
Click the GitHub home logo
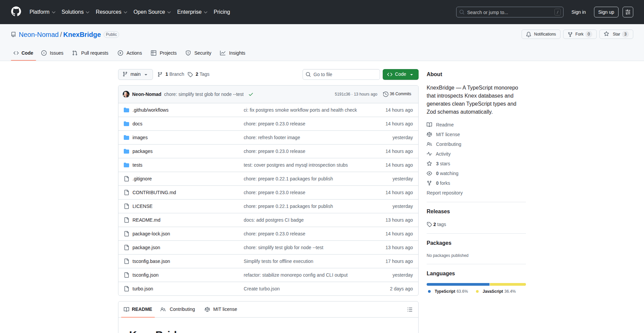15,12
